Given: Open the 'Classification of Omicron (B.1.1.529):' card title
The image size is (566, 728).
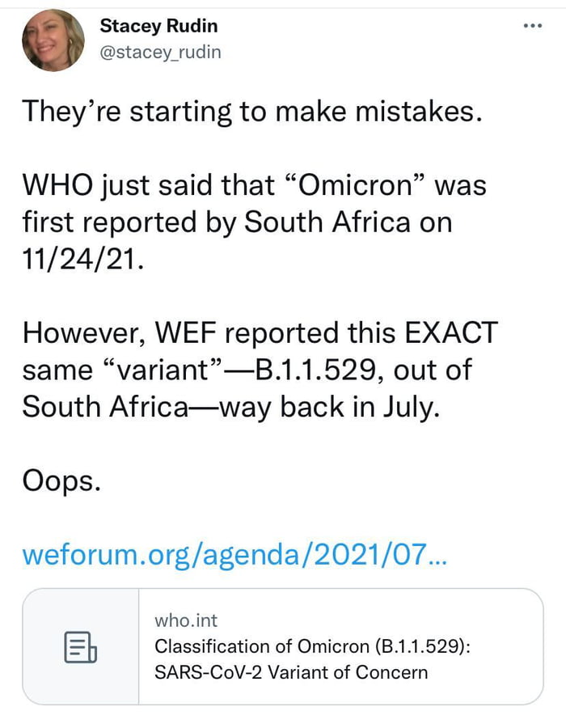Looking at the screenshot, I should (x=313, y=646).
